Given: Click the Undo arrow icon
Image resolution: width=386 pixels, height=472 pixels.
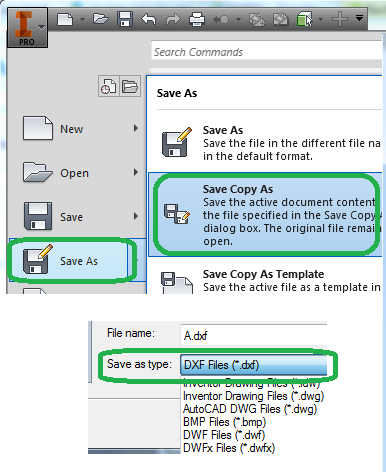Looking at the screenshot, I should 149,19.
